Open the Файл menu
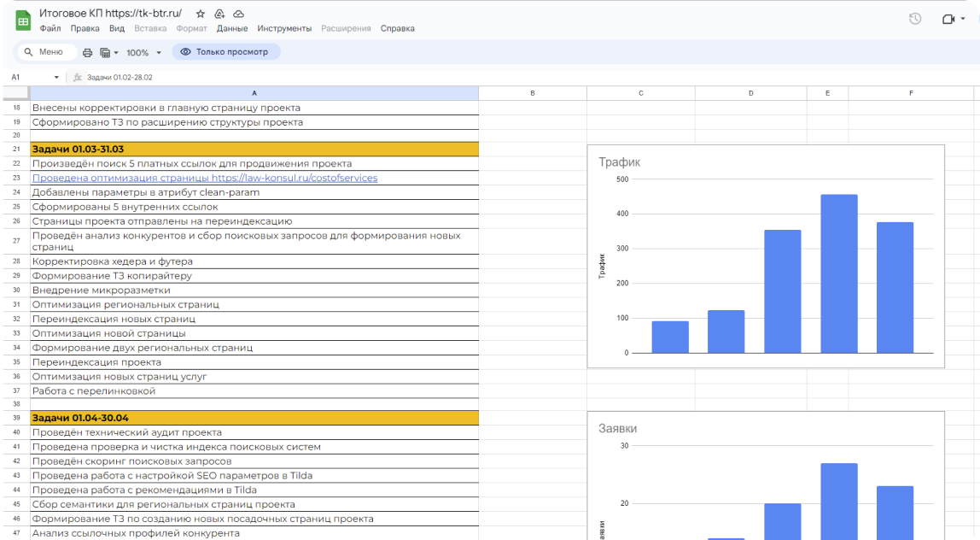 50,28
